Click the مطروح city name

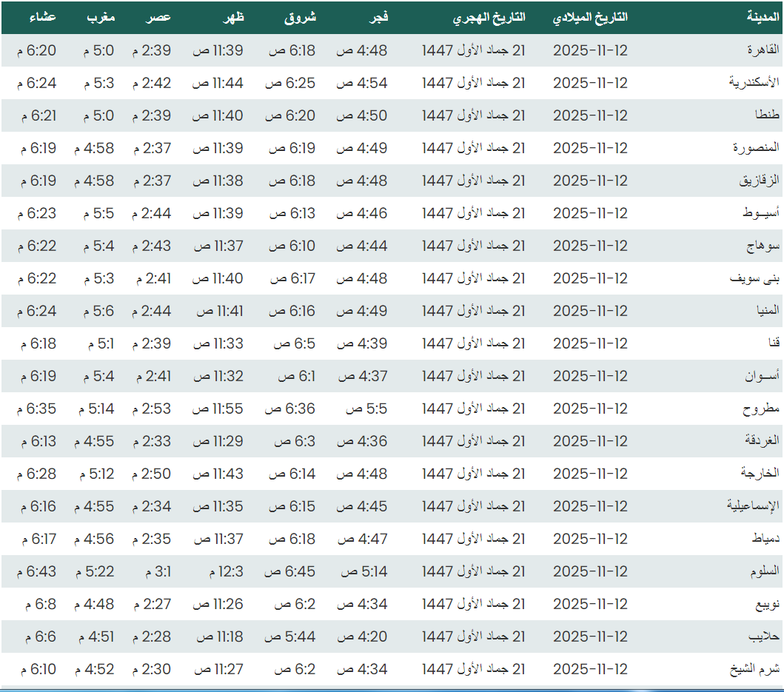pyautogui.click(x=762, y=409)
